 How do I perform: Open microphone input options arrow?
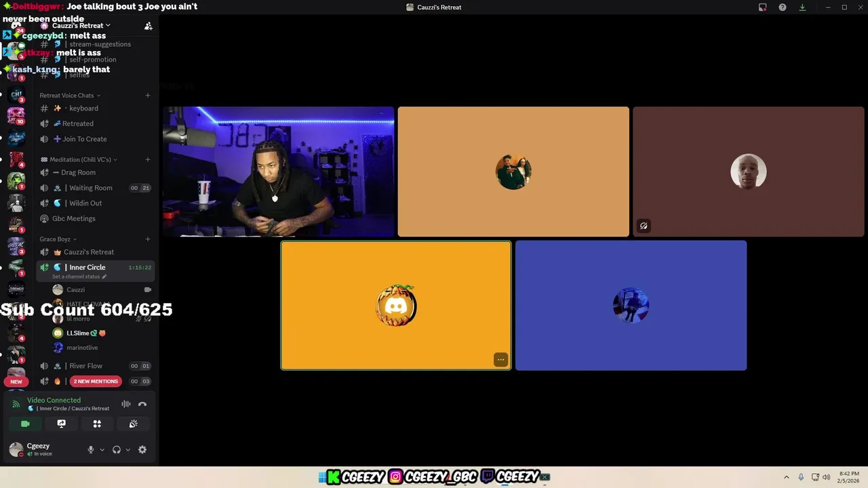pyautogui.click(x=102, y=450)
